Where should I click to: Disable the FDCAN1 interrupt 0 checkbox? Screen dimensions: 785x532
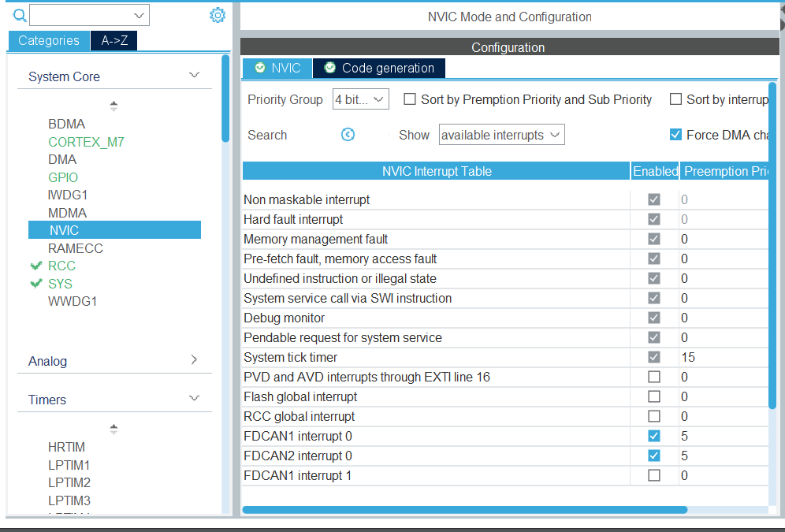pos(653,435)
